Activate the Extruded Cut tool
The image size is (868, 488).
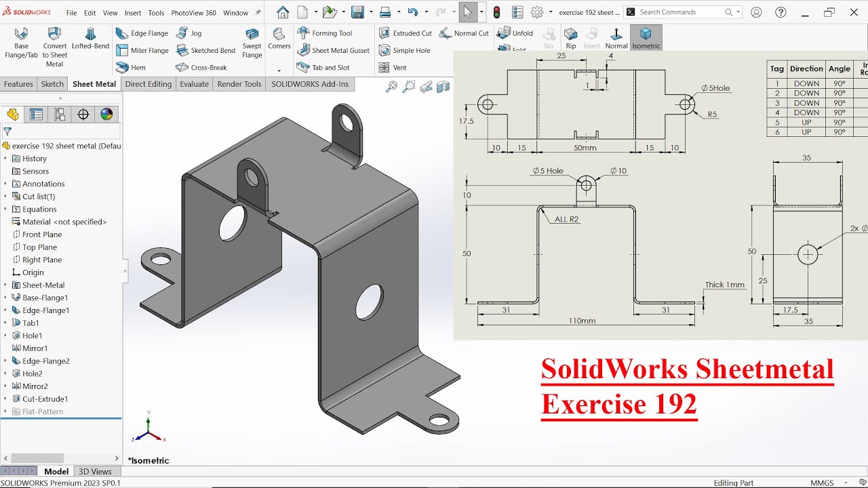click(x=405, y=33)
